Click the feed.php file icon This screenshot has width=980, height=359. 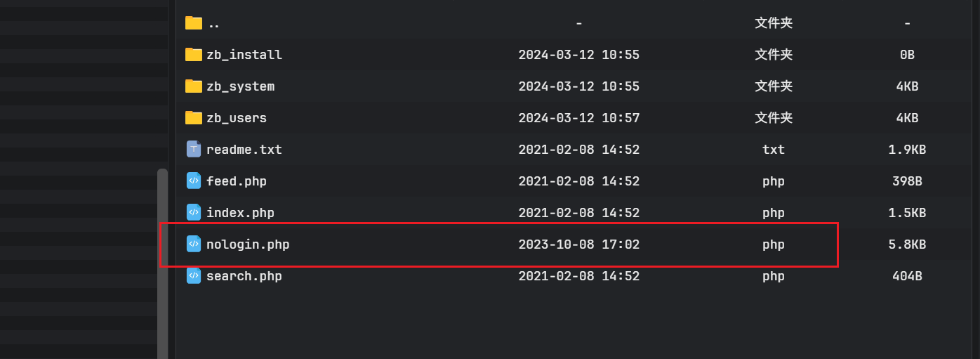(194, 181)
